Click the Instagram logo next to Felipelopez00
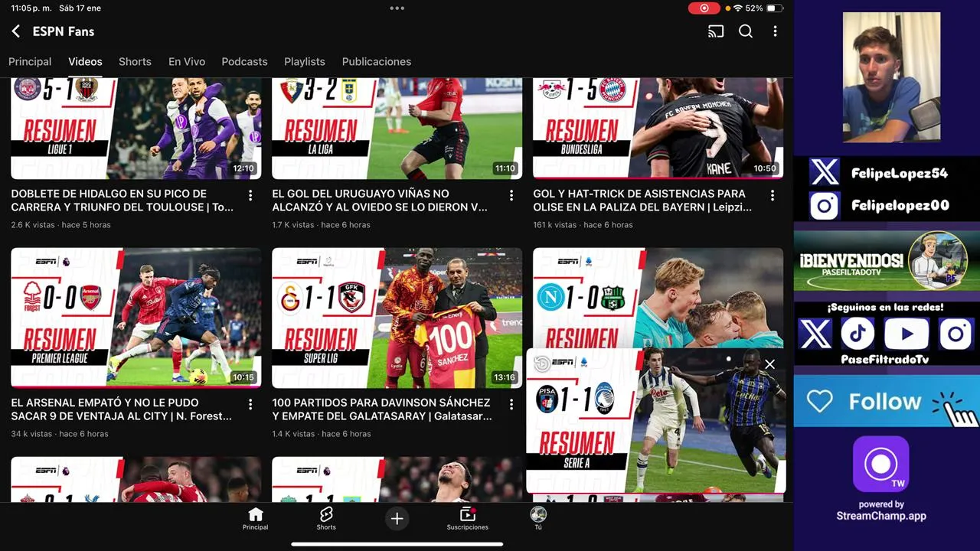980x551 pixels. (x=825, y=205)
